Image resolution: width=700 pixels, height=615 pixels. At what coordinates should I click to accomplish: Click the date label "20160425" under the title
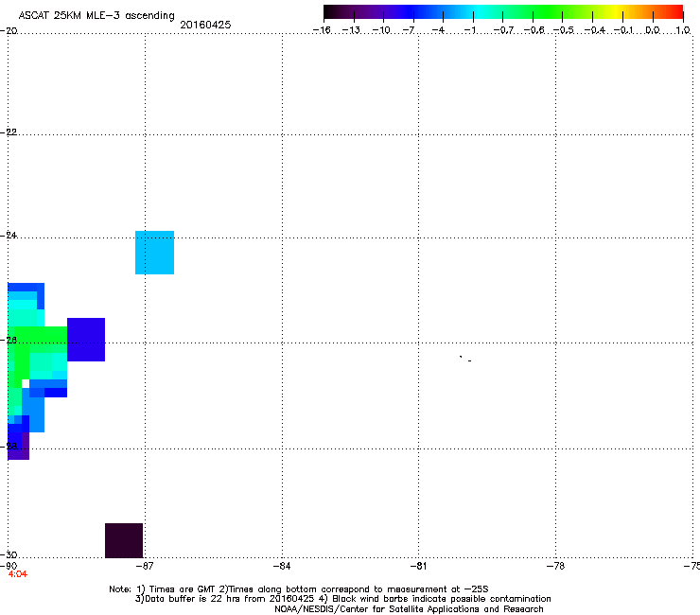click(205, 25)
